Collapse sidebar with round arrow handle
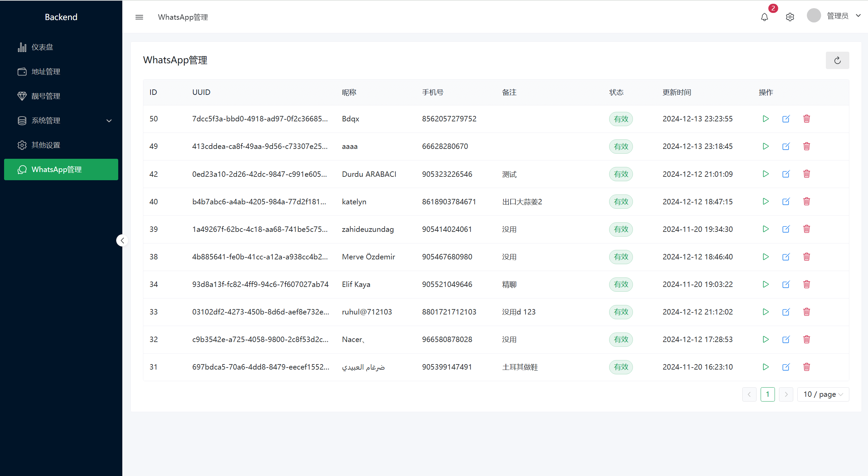This screenshot has width=868, height=476. pos(122,240)
